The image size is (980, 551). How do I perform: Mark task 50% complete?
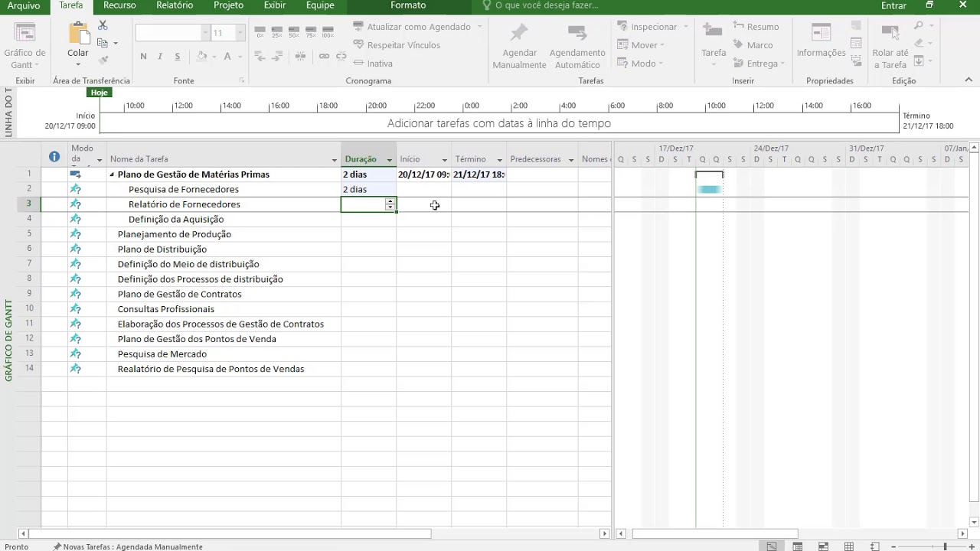pos(294,33)
